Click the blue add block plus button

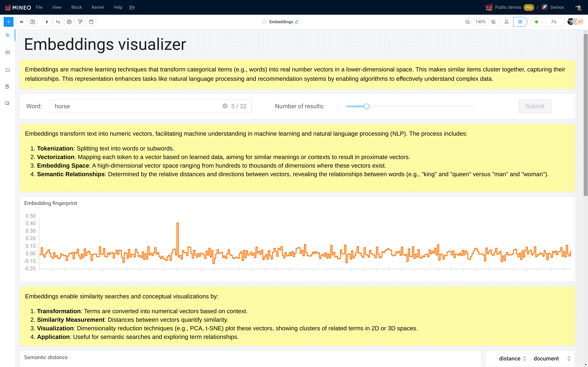(x=9, y=22)
